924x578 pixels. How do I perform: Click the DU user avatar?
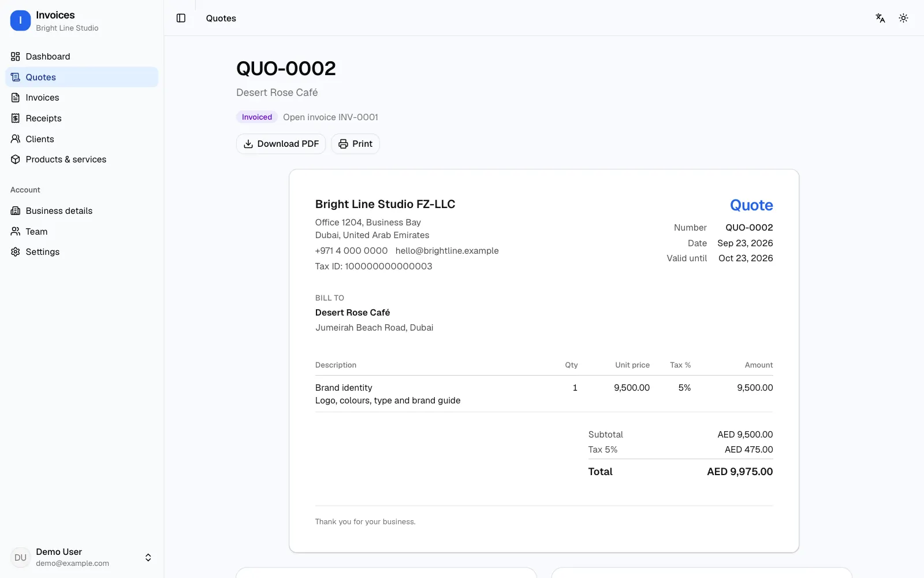click(x=20, y=558)
